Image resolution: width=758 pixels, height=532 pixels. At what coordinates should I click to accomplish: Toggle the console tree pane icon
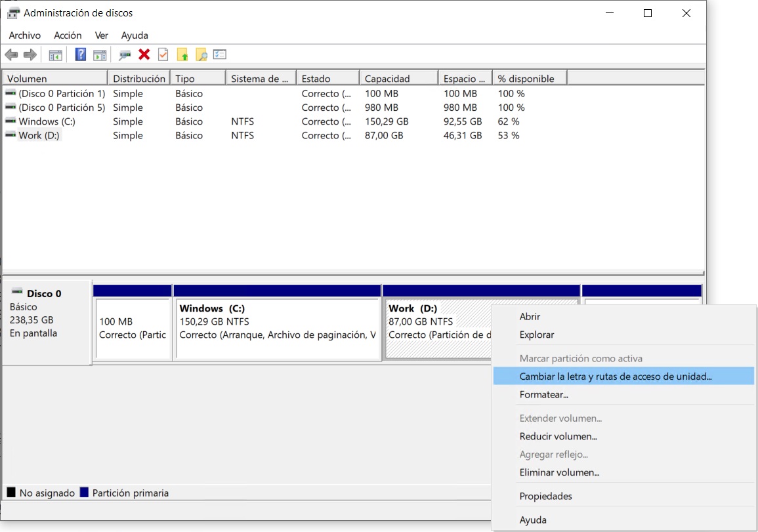pos(56,55)
